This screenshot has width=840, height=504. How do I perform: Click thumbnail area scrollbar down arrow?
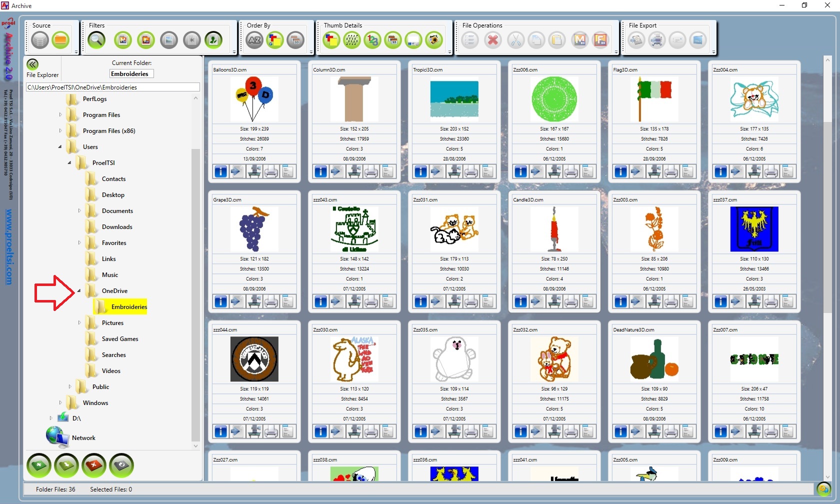[x=827, y=476]
